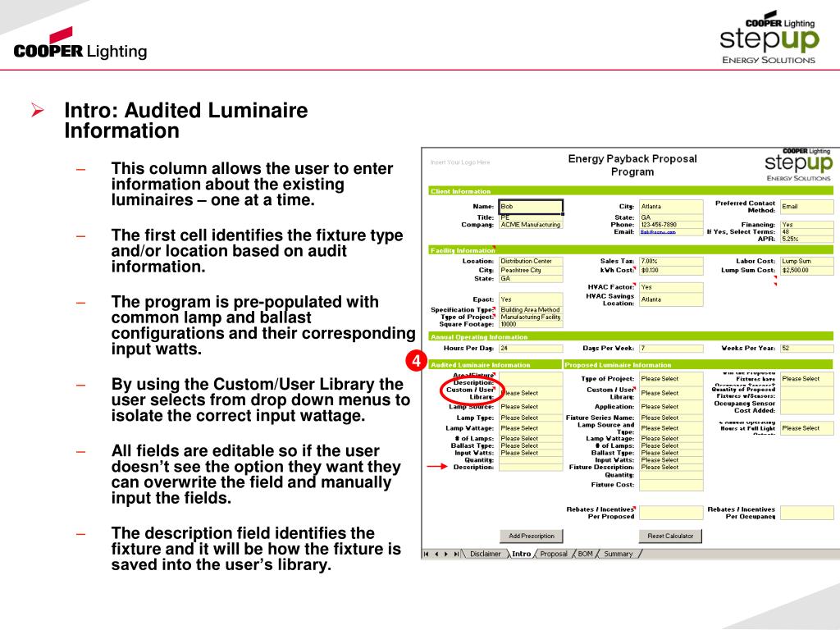Image resolution: width=840 pixels, height=630 pixels.
Task: Open Preferred Contact Method dropdown showing Email
Action: point(807,206)
